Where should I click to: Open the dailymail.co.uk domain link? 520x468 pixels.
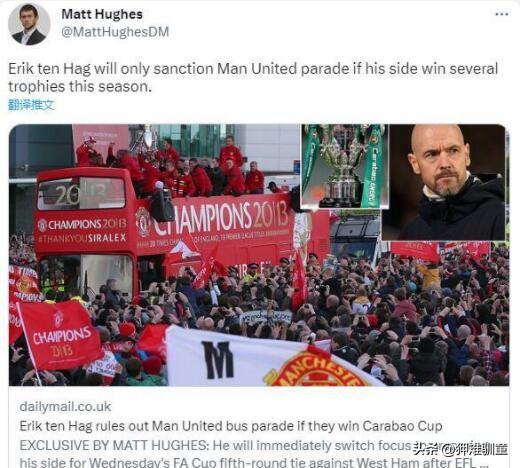(x=65, y=407)
